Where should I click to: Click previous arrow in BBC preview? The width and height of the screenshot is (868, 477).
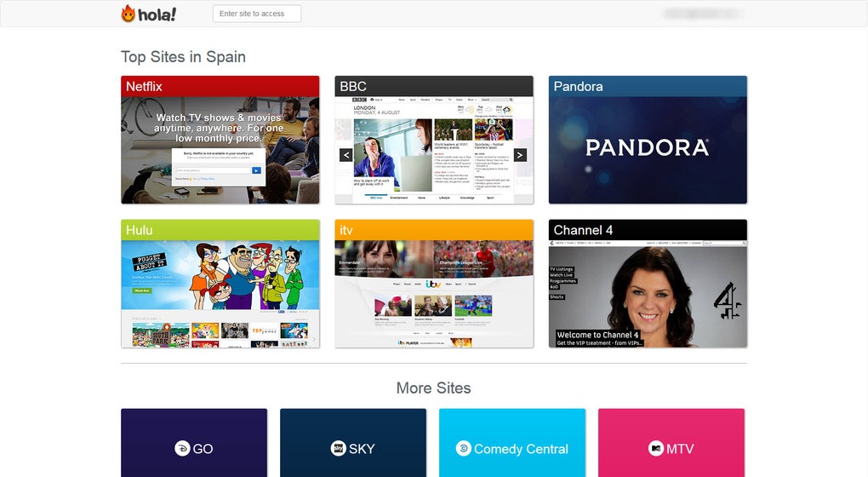pyautogui.click(x=346, y=155)
